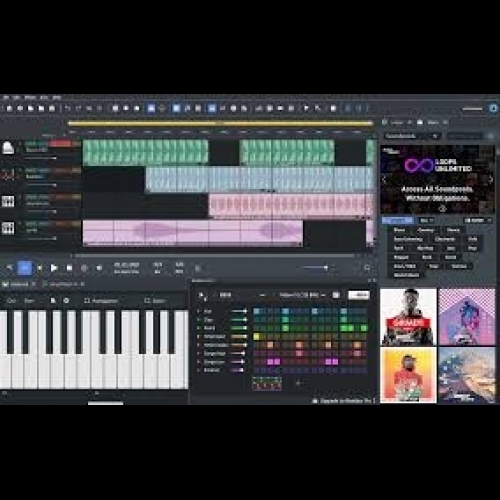Screen dimensions: 500x500
Task: Click the grand piano instrument icon on track 1
Action: [x=8, y=148]
